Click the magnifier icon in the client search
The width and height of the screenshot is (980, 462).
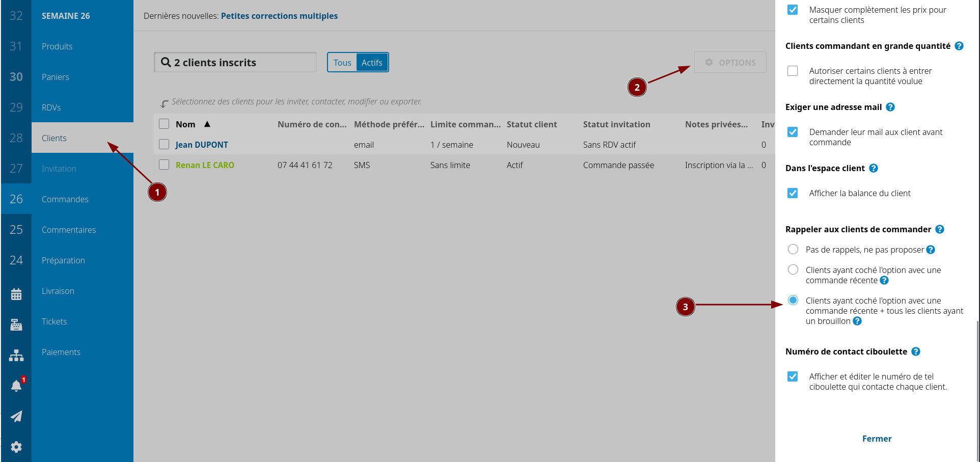tap(166, 62)
